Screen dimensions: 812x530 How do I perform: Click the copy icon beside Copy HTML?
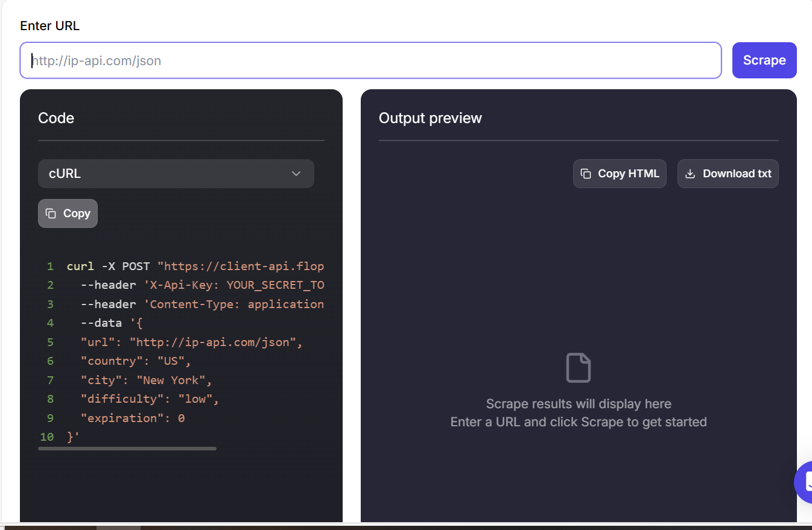coord(586,173)
